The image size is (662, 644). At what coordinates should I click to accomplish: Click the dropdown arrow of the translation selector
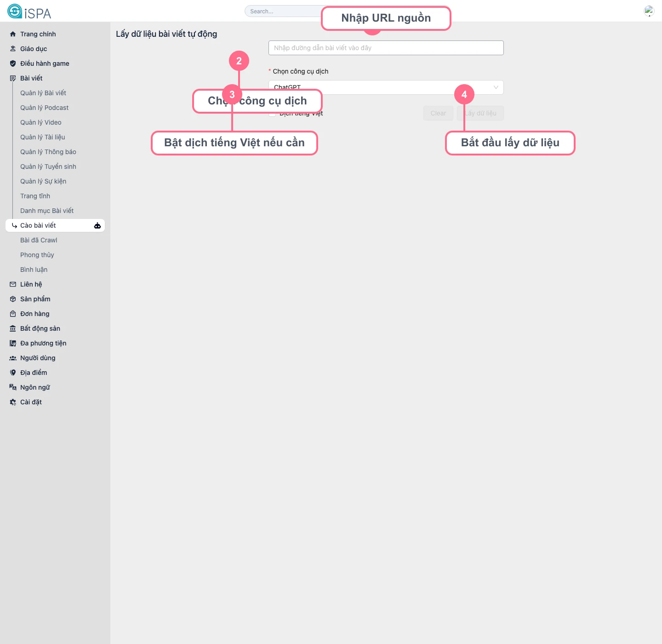496,87
